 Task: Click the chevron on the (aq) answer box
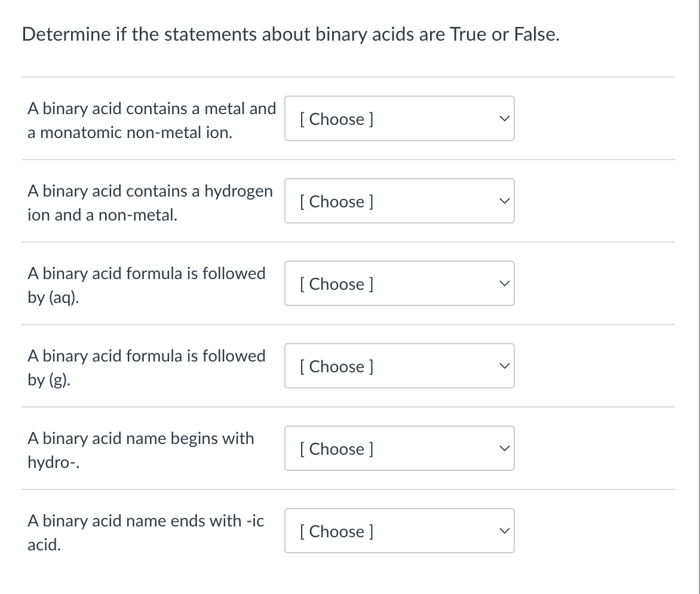[505, 283]
